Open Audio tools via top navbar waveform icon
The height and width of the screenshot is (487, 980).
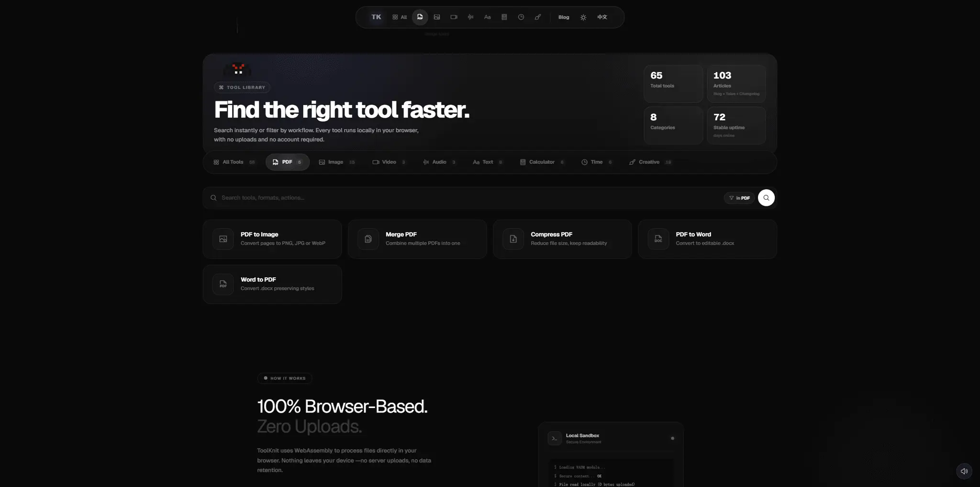pos(470,17)
